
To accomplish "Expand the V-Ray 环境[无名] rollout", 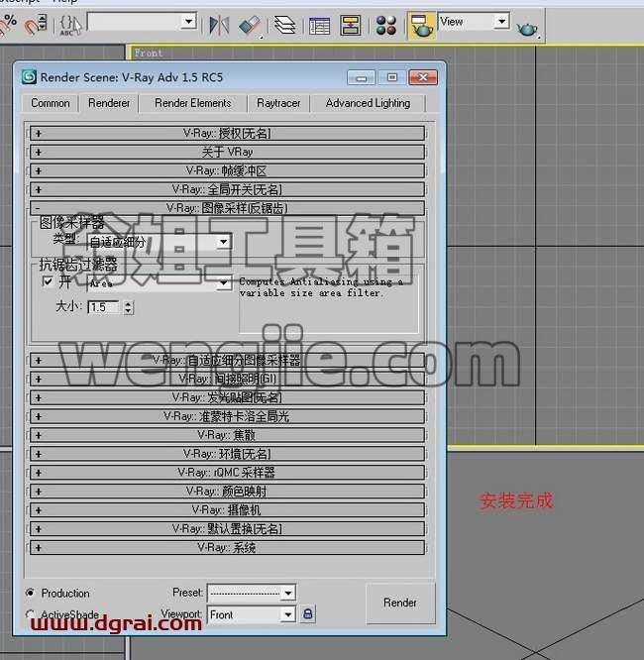I will (227, 454).
